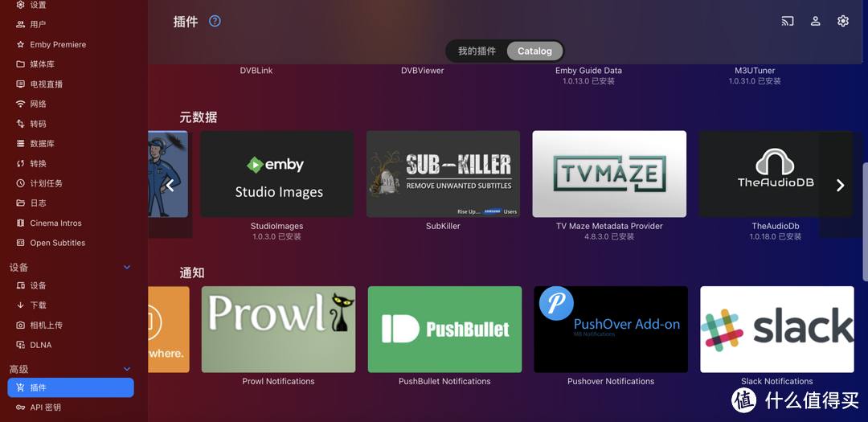The image size is (868, 422).
Task: Click the 网络 wifi icon
Action: (20, 104)
